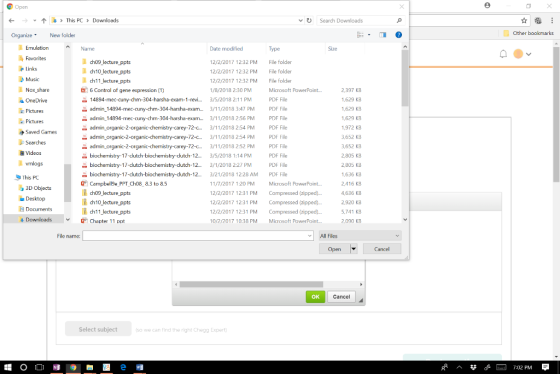
Task: Click the Open button in the dialog
Action: (334, 249)
